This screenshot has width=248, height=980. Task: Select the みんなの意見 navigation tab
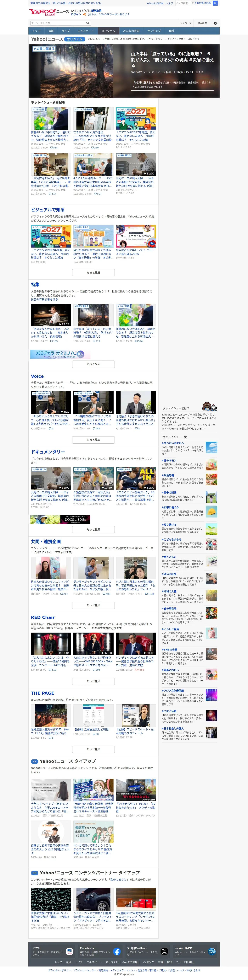pyautogui.click(x=131, y=31)
